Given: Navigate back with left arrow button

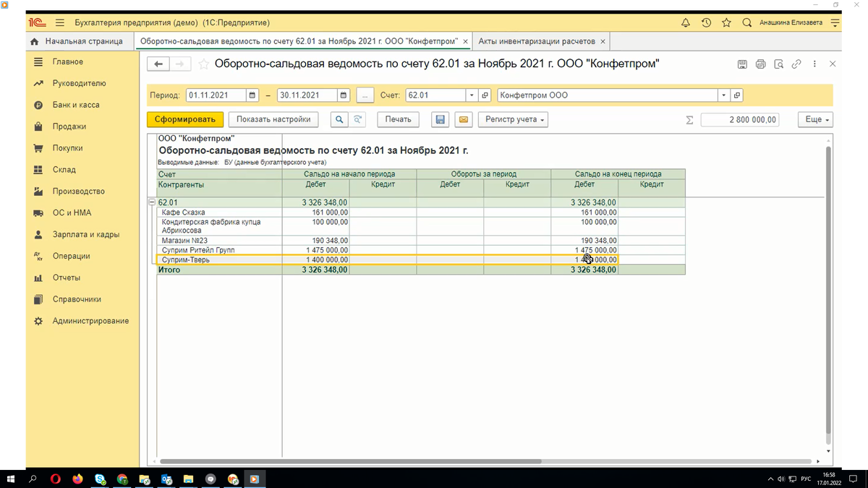Looking at the screenshot, I should 158,64.
